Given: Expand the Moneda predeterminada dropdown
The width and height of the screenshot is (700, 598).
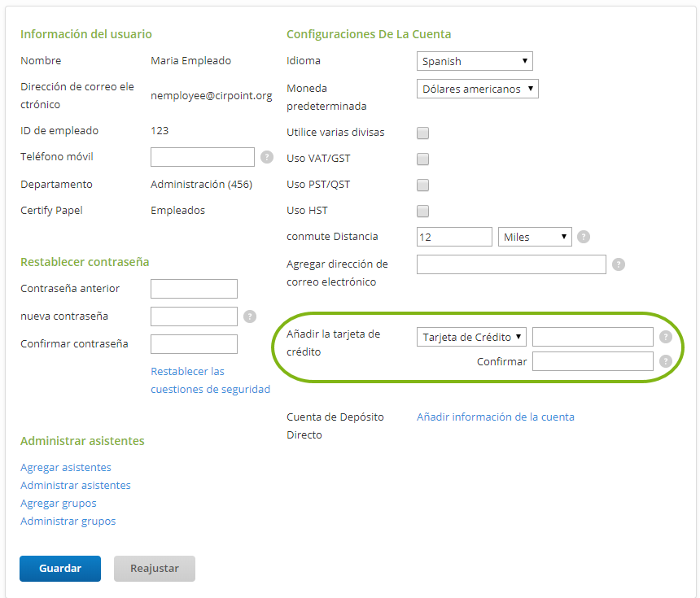Looking at the screenshot, I should pyautogui.click(x=477, y=89).
